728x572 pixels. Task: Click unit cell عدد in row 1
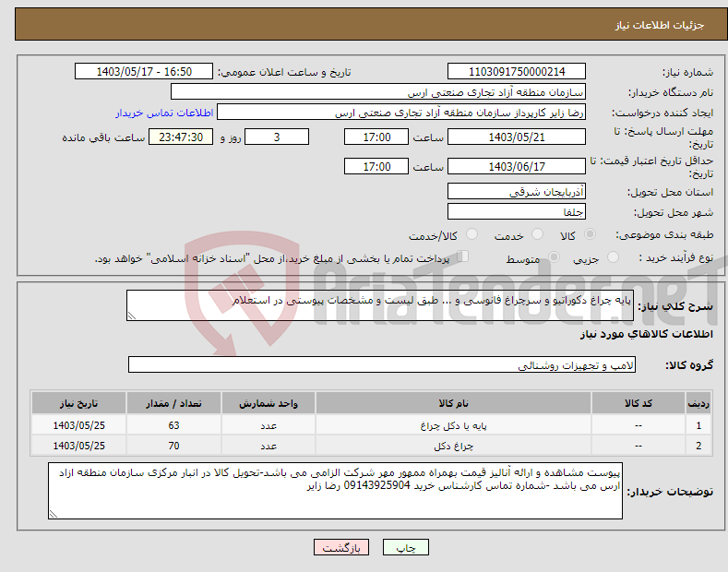pyautogui.click(x=269, y=425)
